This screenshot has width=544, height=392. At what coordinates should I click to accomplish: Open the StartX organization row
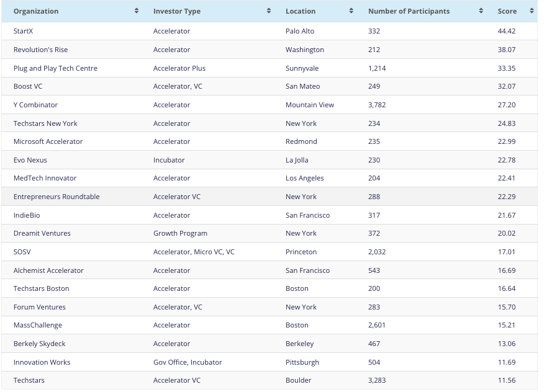(24, 31)
